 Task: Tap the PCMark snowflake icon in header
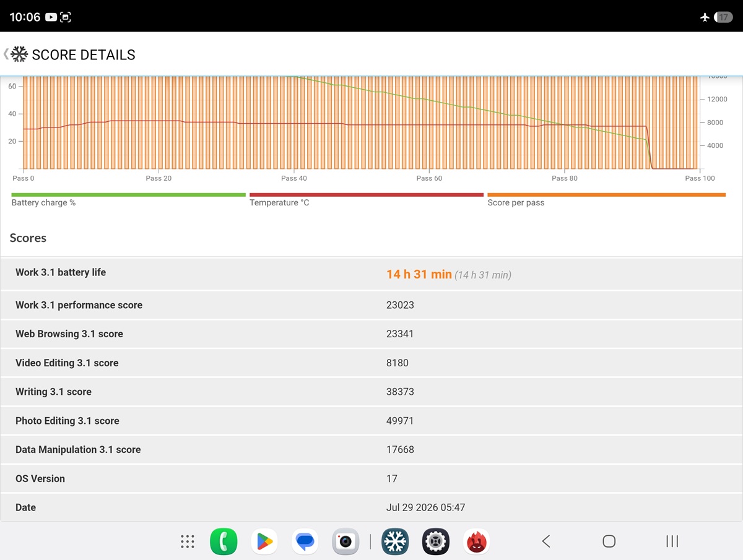point(20,54)
